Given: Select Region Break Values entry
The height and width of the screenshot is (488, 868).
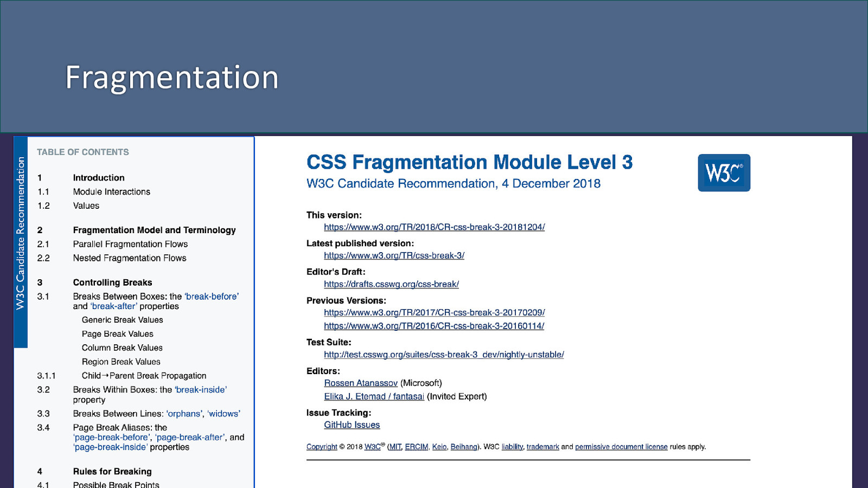Looking at the screenshot, I should click(121, 362).
